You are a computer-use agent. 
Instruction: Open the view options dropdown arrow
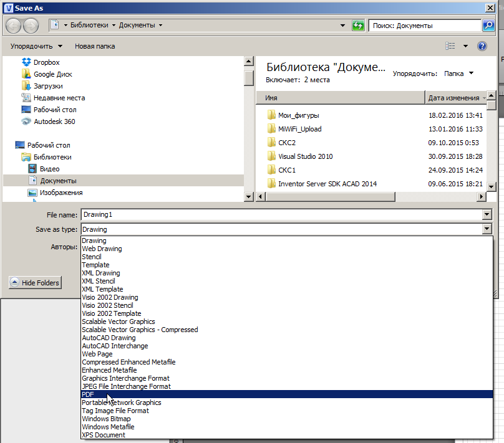click(x=465, y=46)
